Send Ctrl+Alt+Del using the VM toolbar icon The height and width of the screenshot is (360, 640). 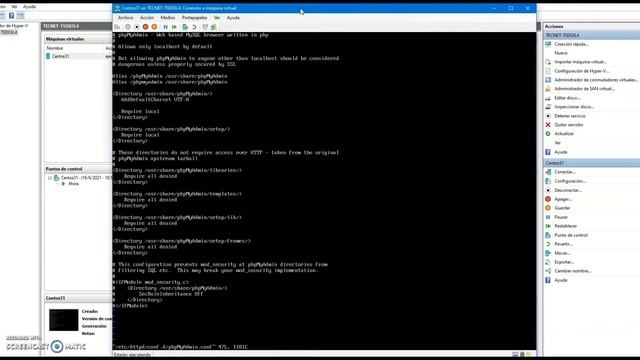117,27
